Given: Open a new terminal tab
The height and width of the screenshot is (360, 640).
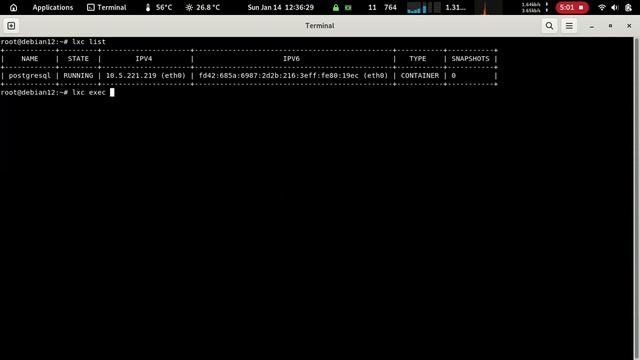Looking at the screenshot, I should pyautogui.click(x=11, y=26).
